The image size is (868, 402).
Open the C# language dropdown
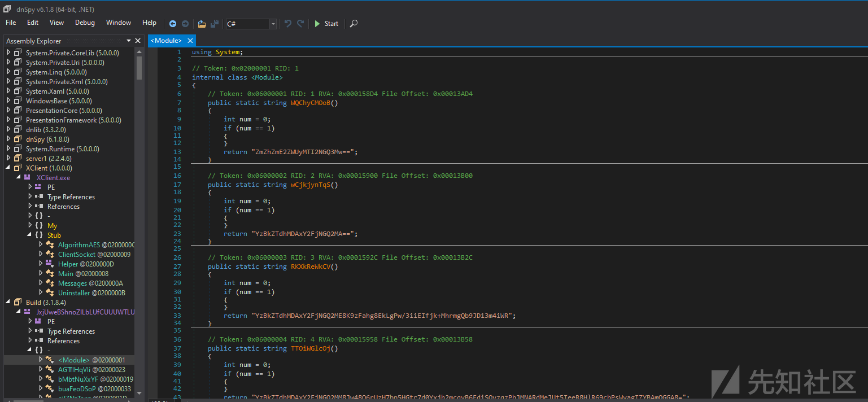pos(273,24)
